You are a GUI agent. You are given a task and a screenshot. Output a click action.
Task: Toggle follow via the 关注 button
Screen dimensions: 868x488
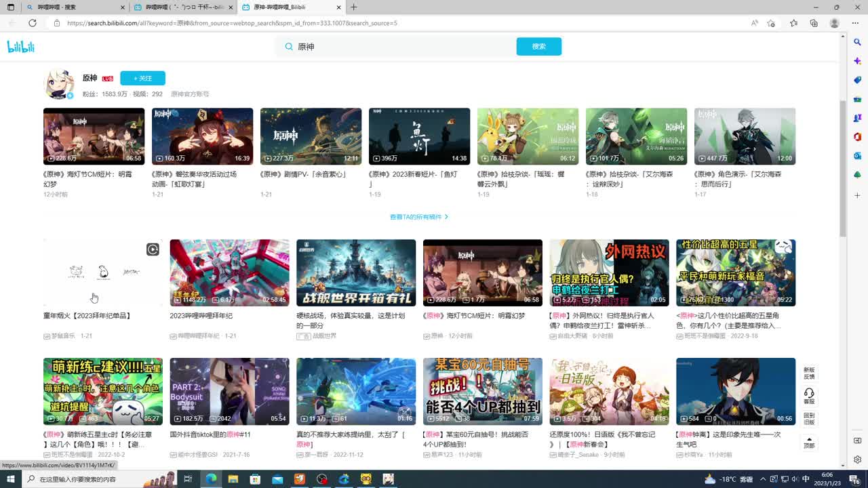pos(142,78)
